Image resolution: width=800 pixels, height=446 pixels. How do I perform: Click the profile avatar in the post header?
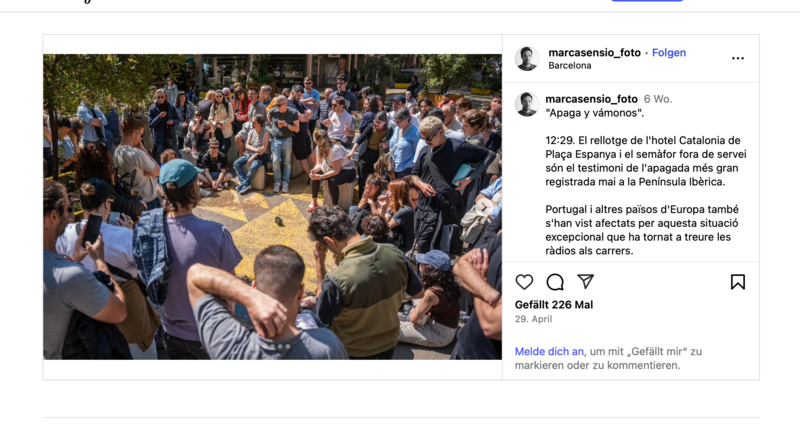[x=527, y=58]
